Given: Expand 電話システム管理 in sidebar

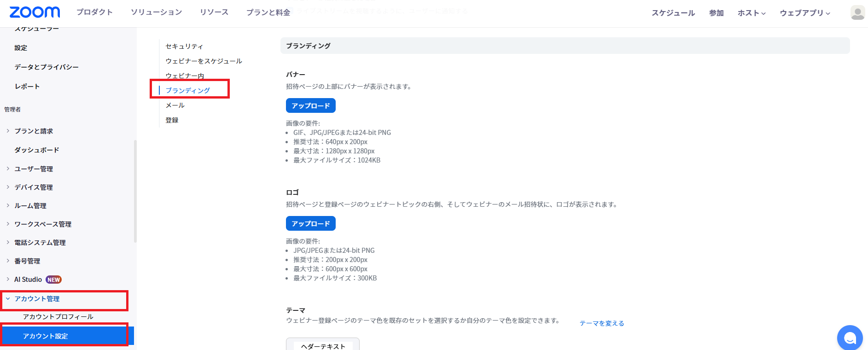Looking at the screenshot, I should point(40,243).
